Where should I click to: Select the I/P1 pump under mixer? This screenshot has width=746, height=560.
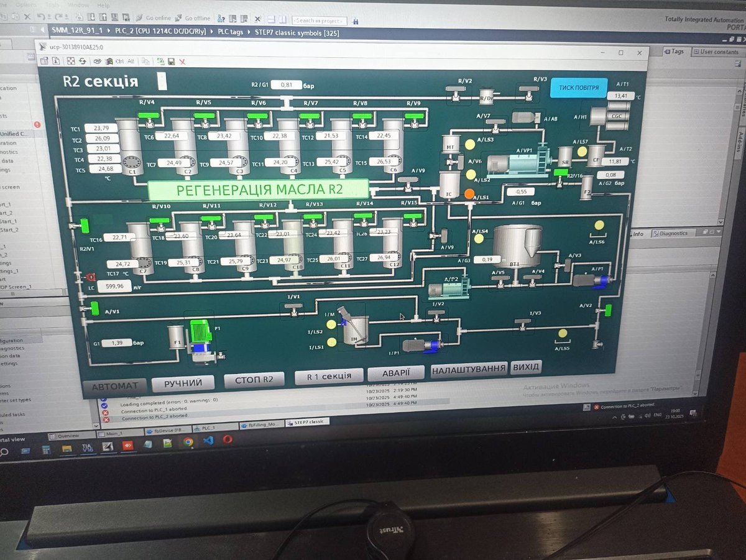(422, 345)
